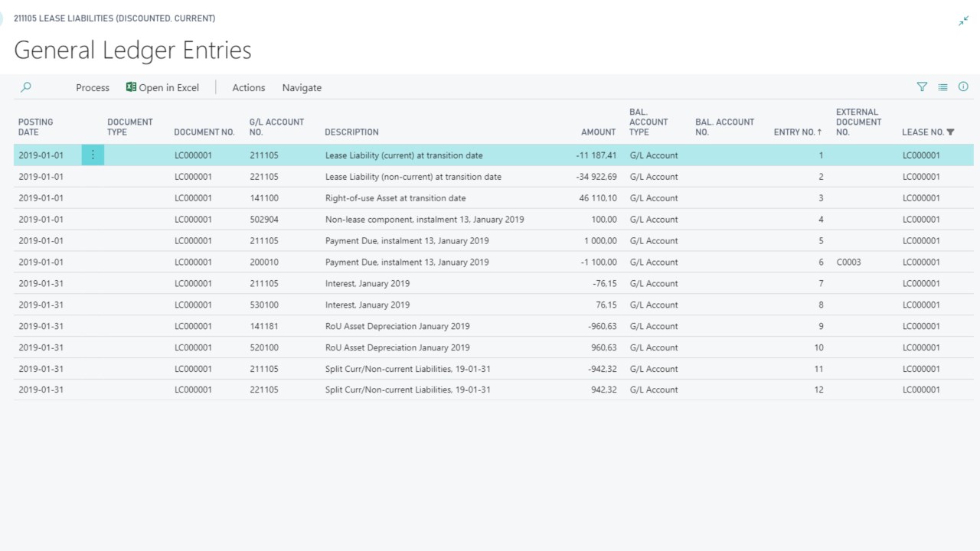Click the search magnifier icon
Viewport: 980px width, 551px height.
(x=26, y=87)
